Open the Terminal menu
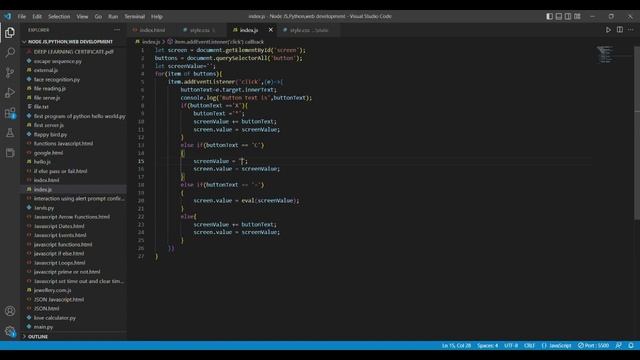The width and height of the screenshot is (640, 360). pyautogui.click(x=135, y=16)
